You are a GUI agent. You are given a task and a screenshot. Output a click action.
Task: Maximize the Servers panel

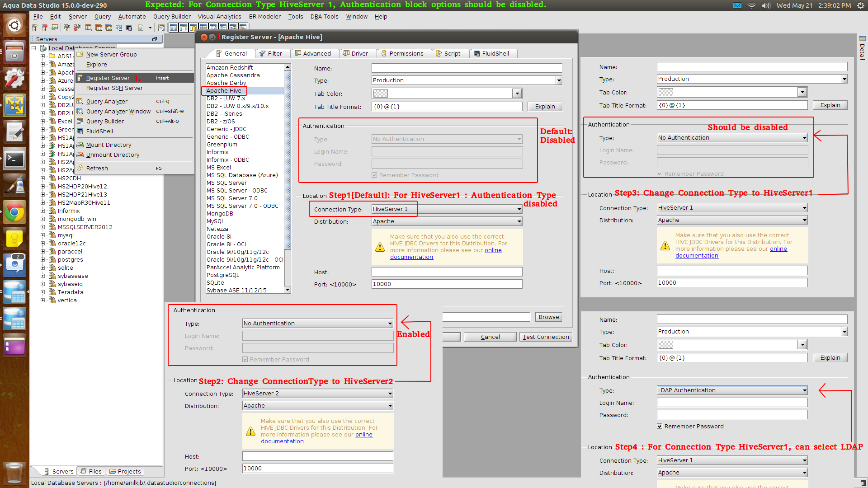[155, 39]
